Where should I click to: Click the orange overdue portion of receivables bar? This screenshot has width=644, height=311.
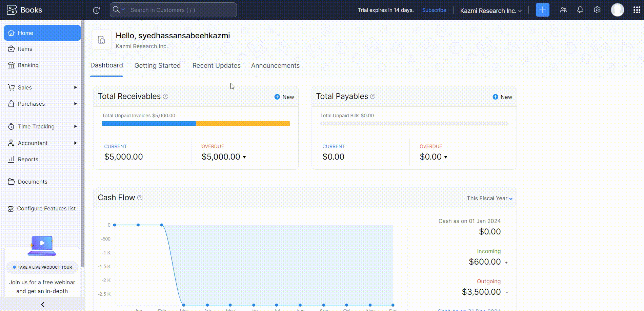pyautogui.click(x=243, y=124)
